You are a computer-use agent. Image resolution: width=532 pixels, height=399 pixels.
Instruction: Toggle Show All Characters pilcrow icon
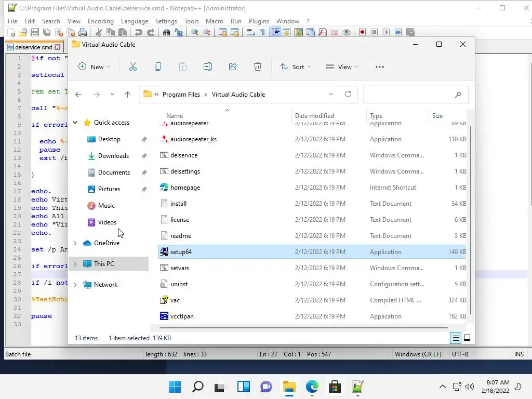pyautogui.click(x=262, y=32)
